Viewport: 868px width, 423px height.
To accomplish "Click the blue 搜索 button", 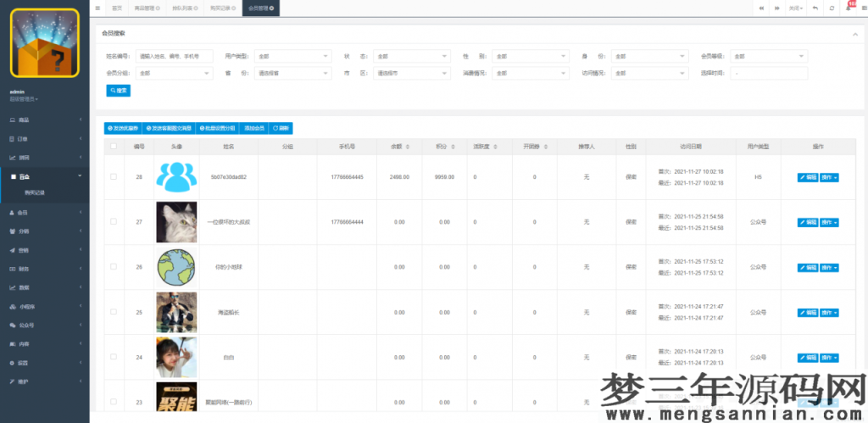I will [x=119, y=90].
